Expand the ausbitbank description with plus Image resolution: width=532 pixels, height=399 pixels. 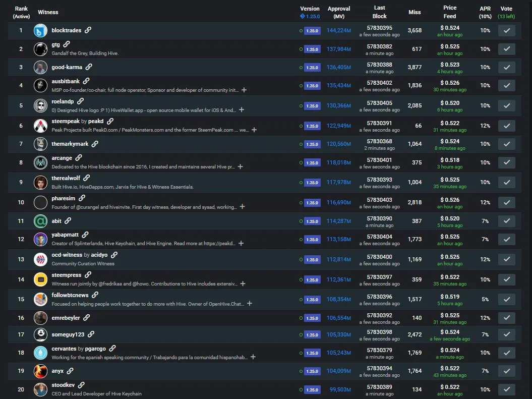(244, 90)
